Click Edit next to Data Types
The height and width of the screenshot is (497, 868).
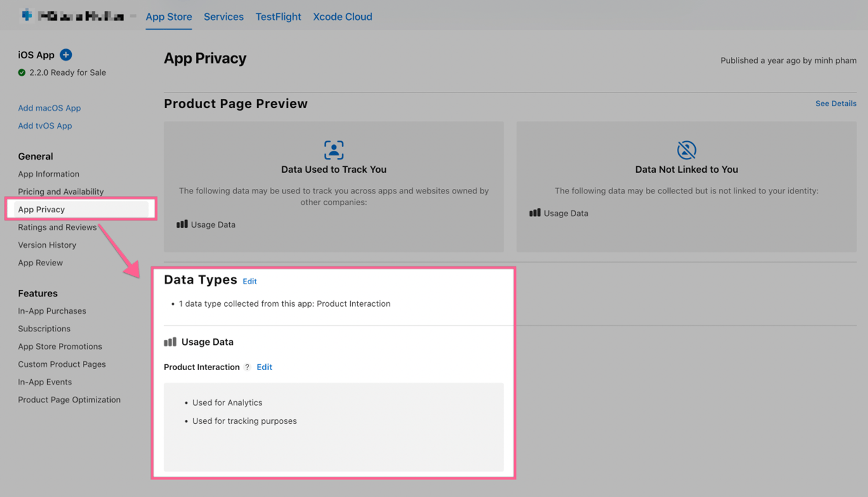coord(250,282)
